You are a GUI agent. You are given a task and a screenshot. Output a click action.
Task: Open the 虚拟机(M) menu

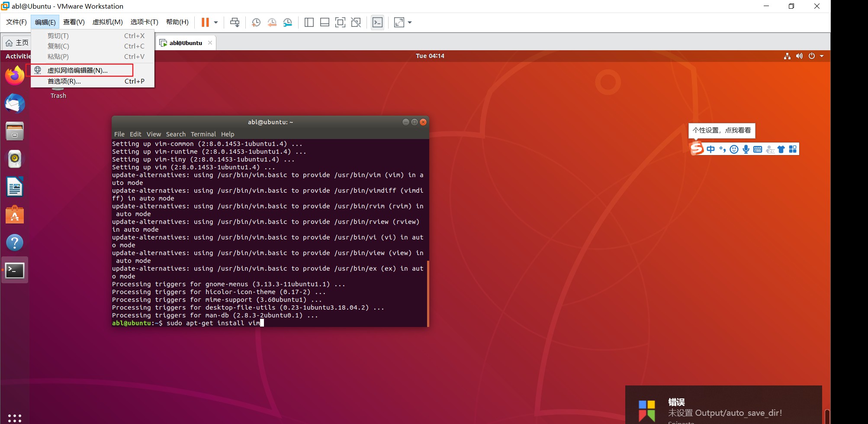108,22
